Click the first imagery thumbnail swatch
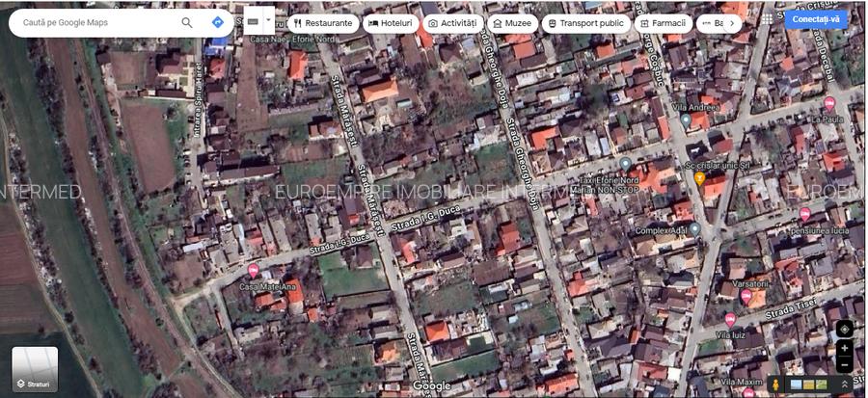 point(796,385)
